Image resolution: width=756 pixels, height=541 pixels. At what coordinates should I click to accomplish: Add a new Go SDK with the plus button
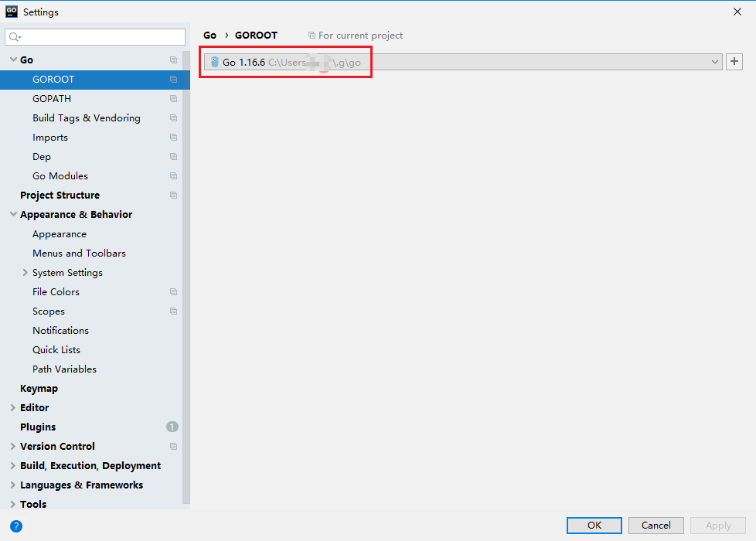pos(734,62)
